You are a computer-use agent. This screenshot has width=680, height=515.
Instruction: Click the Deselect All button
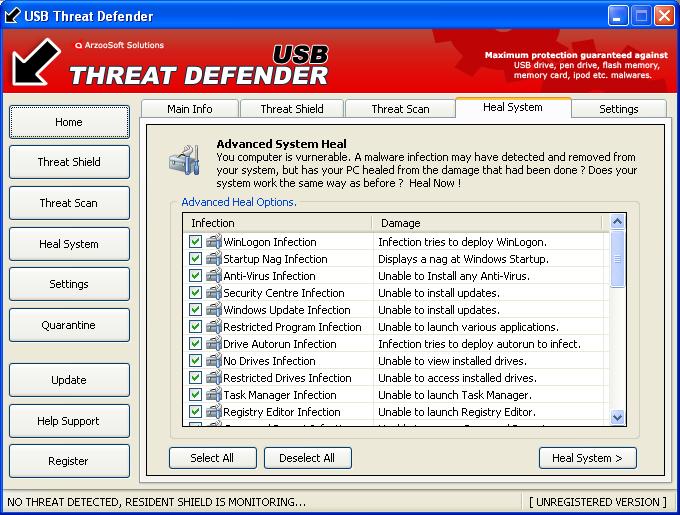pyautogui.click(x=307, y=458)
